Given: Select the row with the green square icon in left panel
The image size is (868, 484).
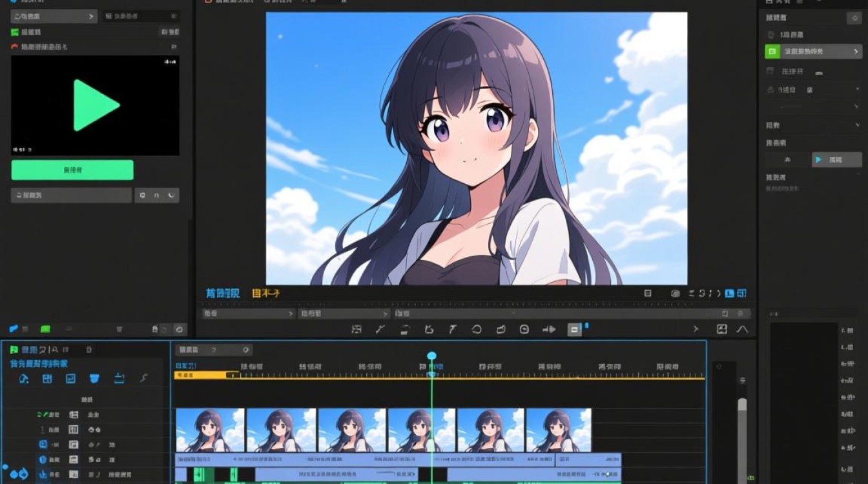Looking at the screenshot, I should [95, 32].
